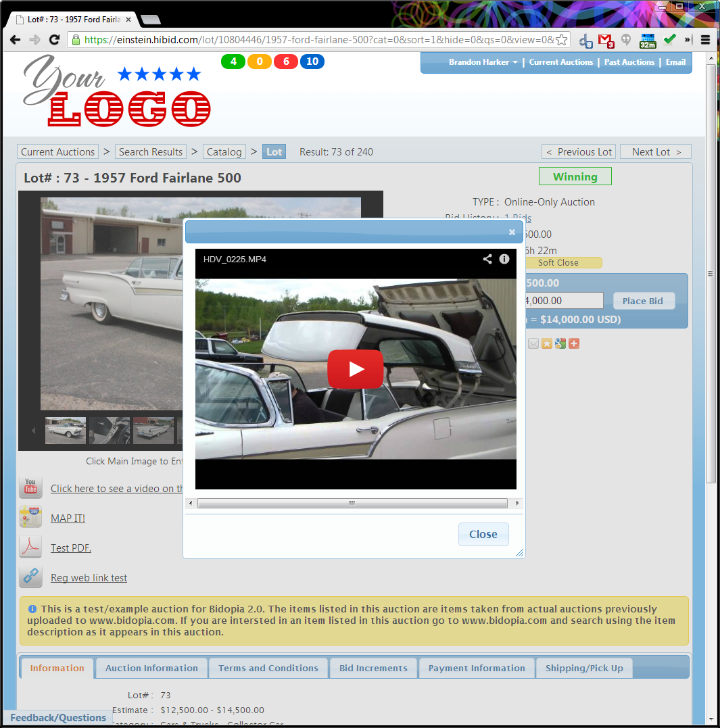
Task: Click the favorites star share icon
Action: [x=547, y=343]
